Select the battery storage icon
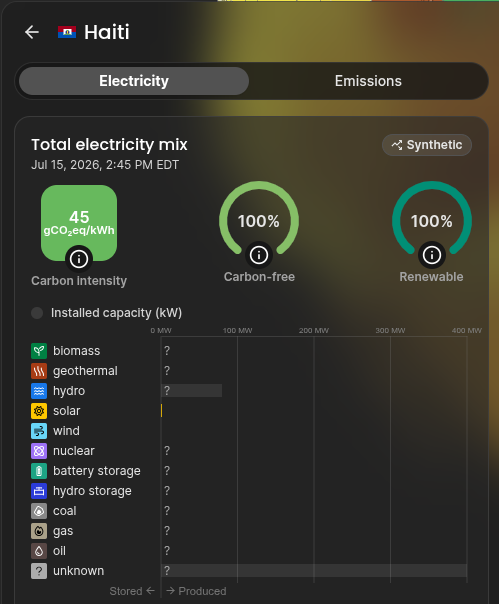This screenshot has width=499, height=604. click(x=39, y=471)
